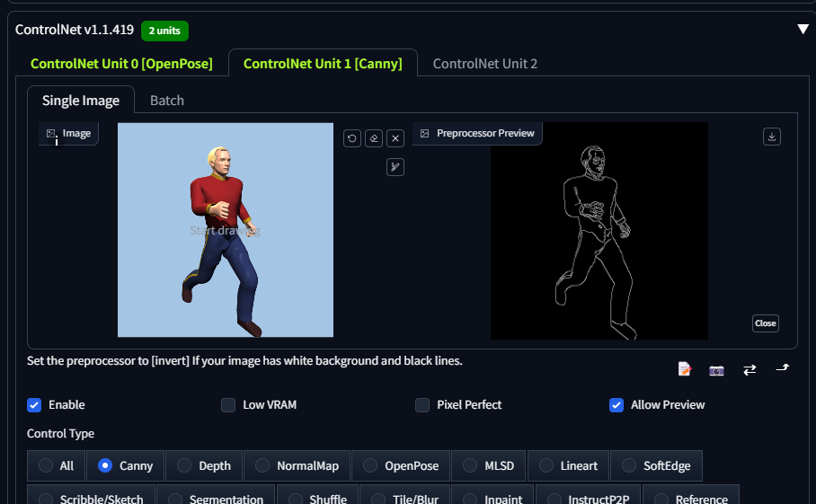Screen dimensions: 816x504
Task: Close the preprocessor preview
Action: pyautogui.click(x=766, y=323)
